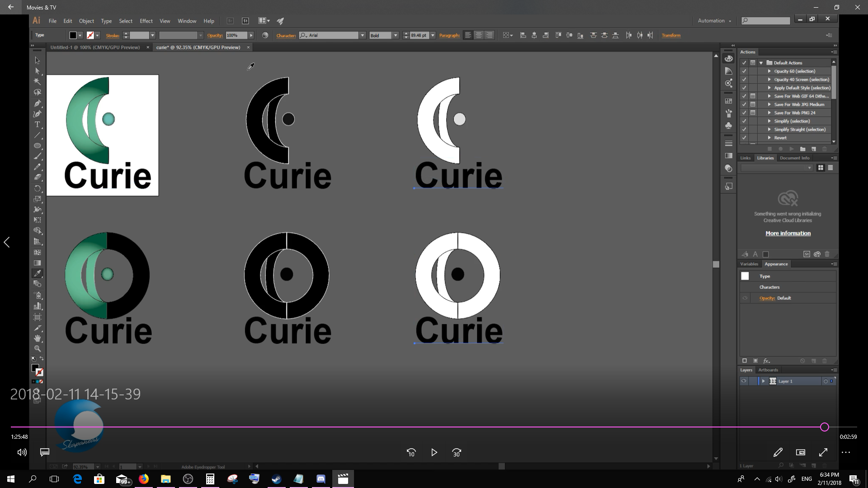Click align left paragraph icon

pyautogui.click(x=468, y=35)
